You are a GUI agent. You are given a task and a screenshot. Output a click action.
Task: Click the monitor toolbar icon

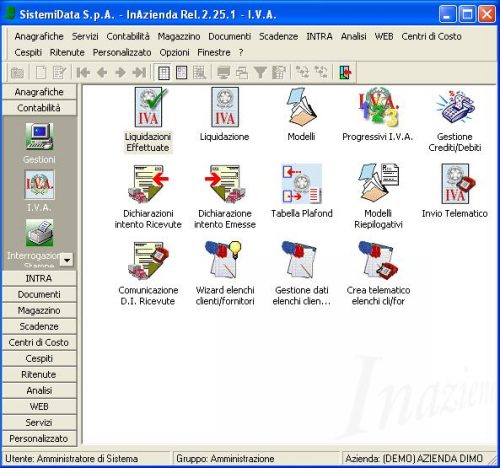[223, 72]
